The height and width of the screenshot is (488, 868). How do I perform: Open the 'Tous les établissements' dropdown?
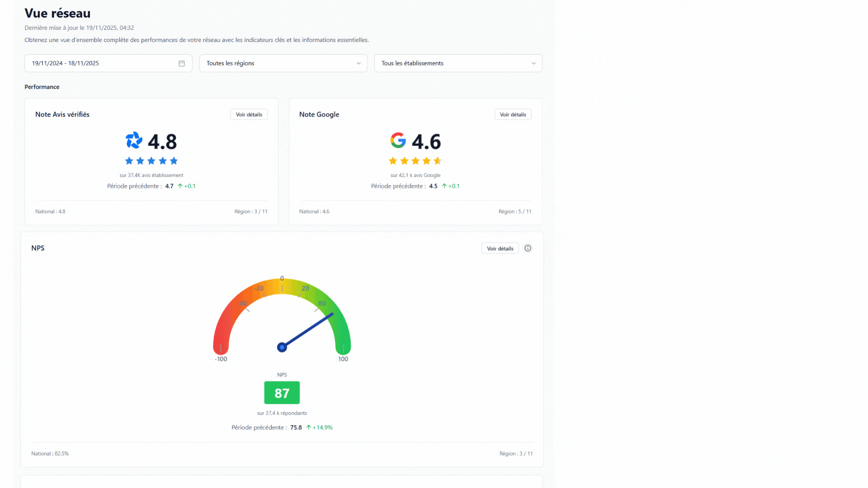click(x=458, y=63)
